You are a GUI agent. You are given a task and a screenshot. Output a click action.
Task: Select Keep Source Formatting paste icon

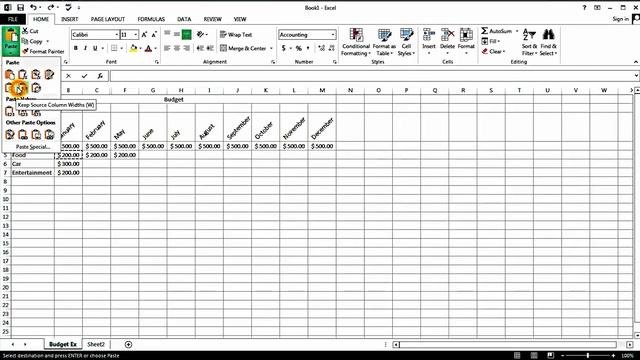click(x=49, y=75)
